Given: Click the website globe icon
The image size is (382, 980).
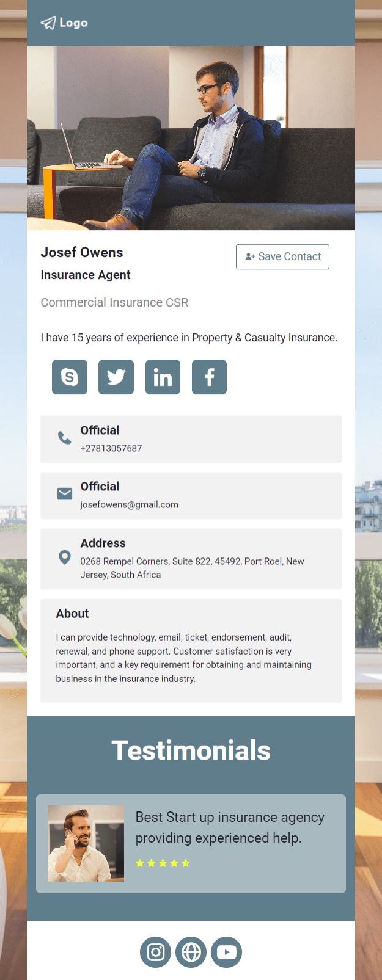Looking at the screenshot, I should [x=191, y=953].
